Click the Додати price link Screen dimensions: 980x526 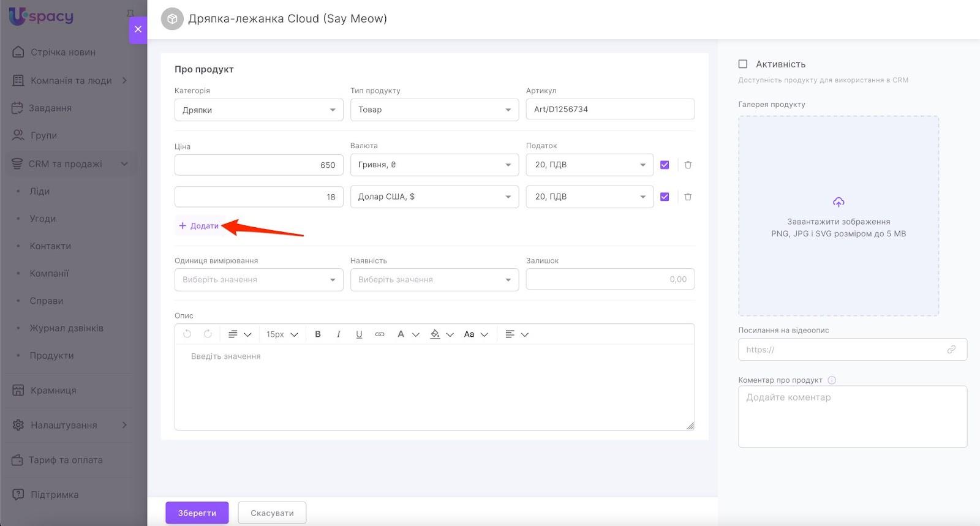pyautogui.click(x=199, y=226)
